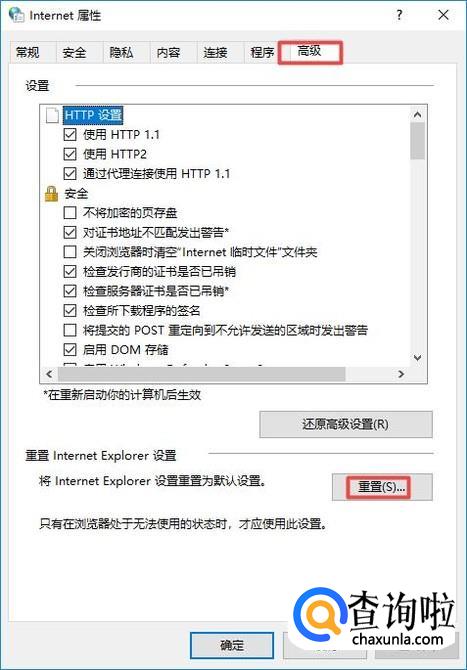Enable 关闭浏览器时清空 Internet 临时文件 checkbox
This screenshot has width=467, height=670.
70,252
